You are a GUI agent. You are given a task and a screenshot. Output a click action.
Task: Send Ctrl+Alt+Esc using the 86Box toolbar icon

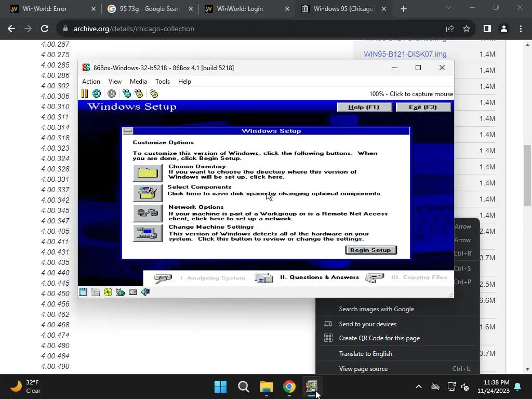coord(139,94)
